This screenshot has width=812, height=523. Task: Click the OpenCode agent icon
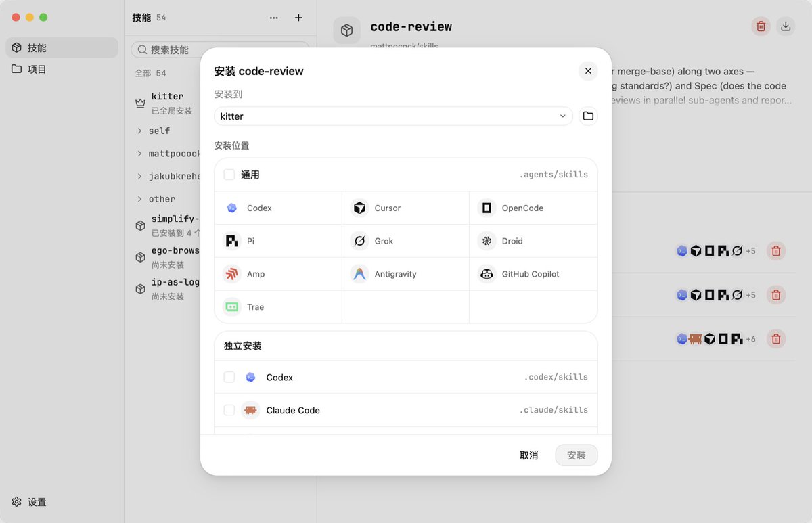487,208
